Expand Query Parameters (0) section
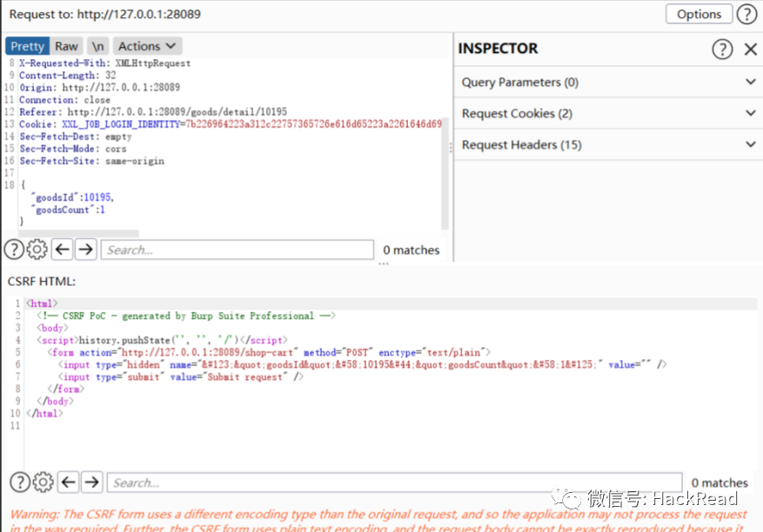 608,83
